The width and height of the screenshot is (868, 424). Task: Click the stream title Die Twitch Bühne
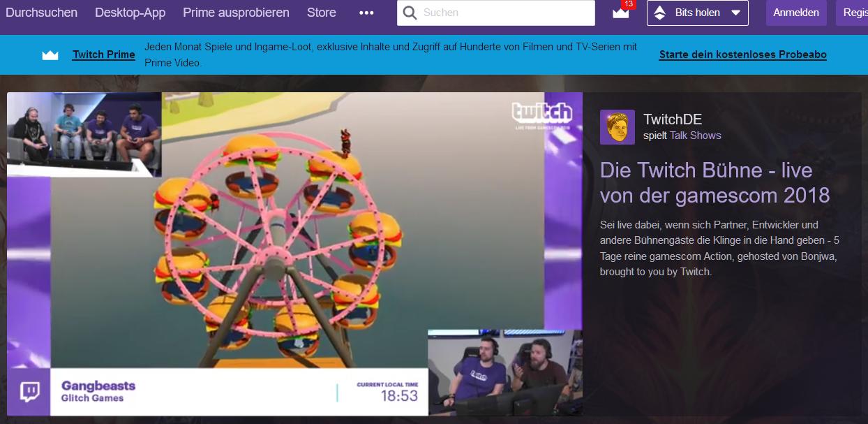(x=715, y=182)
